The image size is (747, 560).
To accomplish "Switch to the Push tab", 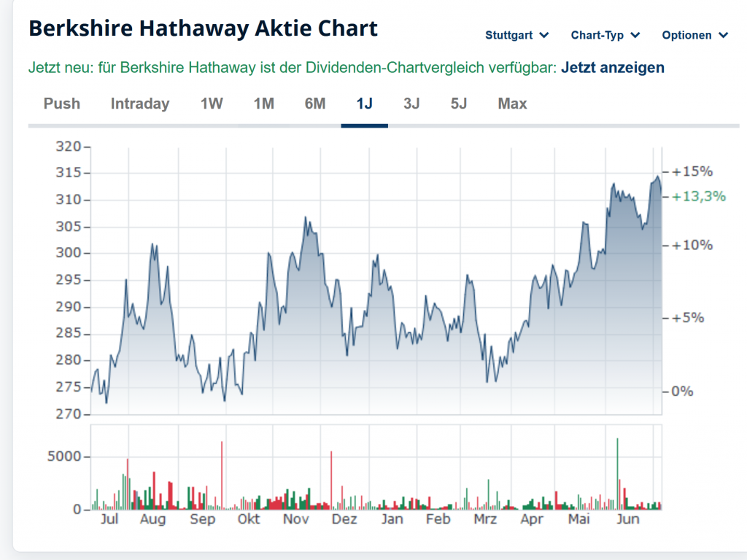I will coord(62,104).
